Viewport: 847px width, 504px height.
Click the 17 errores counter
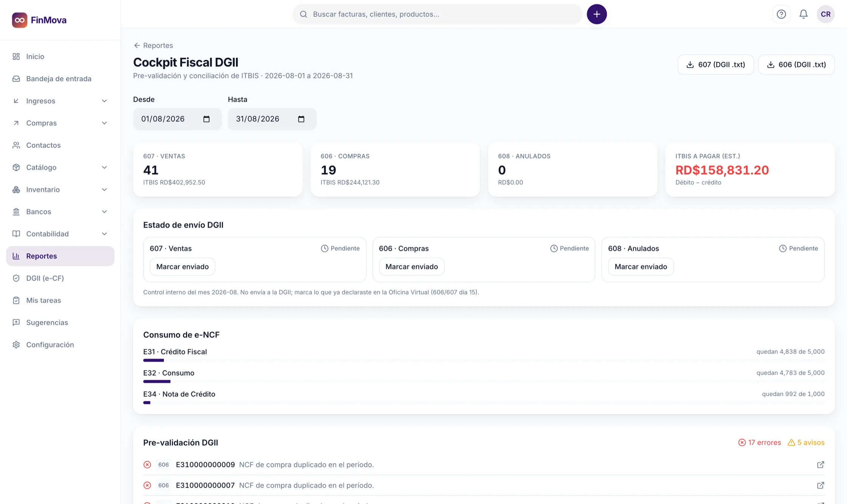point(759,443)
